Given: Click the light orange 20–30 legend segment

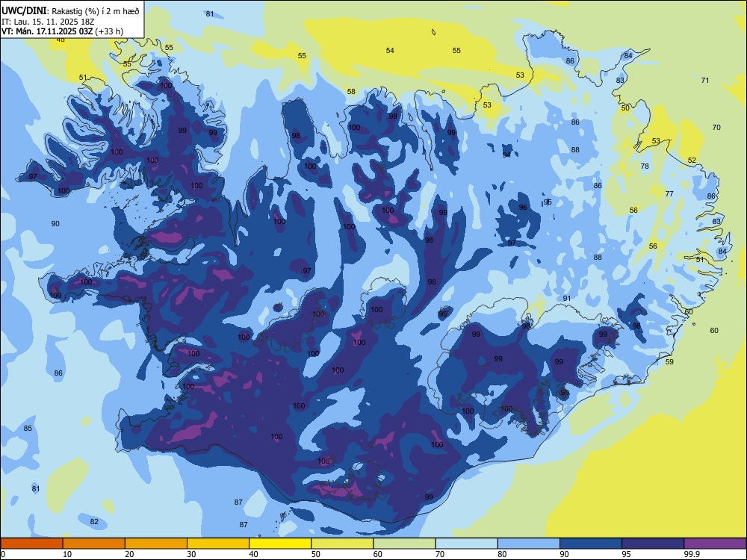Looking at the screenshot, I should coord(156,544).
